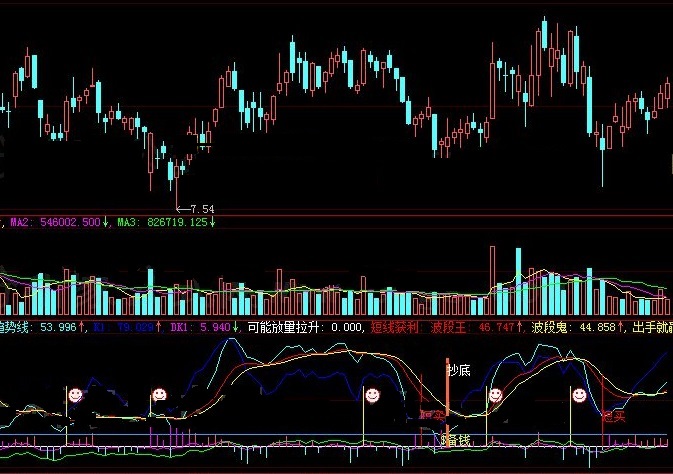Click the red 短线获利 indicator label
This screenshot has height=474, width=673.
[394, 327]
